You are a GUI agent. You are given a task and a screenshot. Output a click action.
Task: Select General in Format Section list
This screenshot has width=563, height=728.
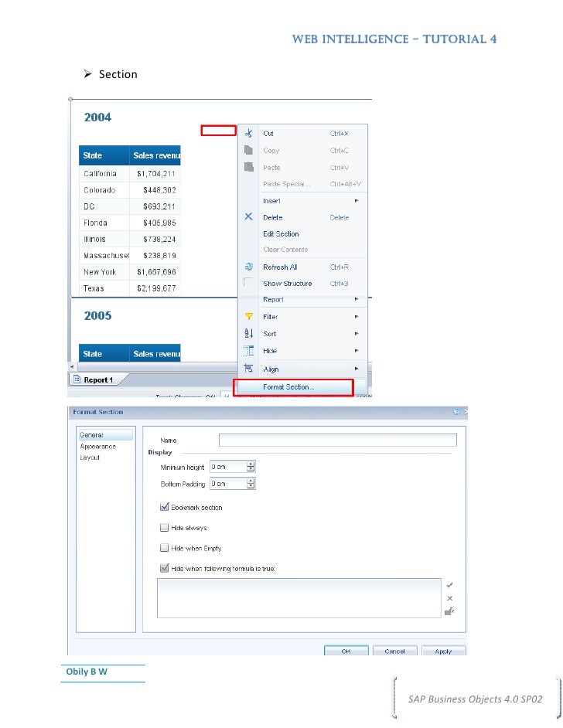pyautogui.click(x=105, y=435)
